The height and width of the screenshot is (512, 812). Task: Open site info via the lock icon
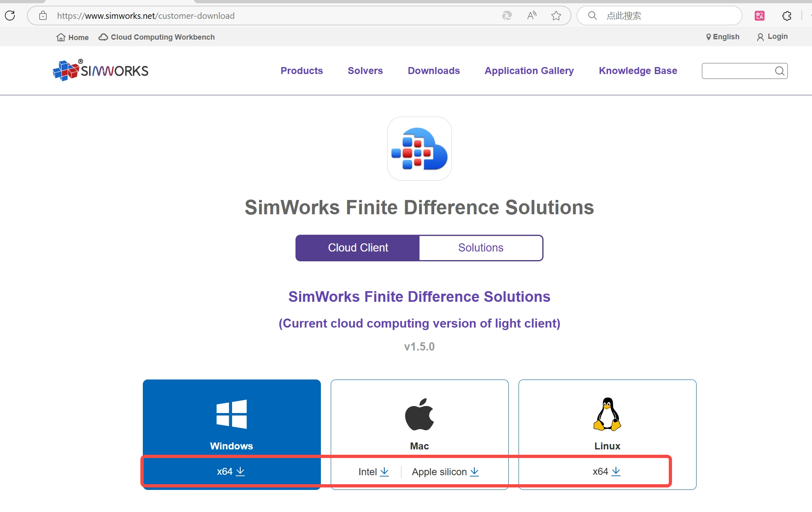tap(43, 16)
